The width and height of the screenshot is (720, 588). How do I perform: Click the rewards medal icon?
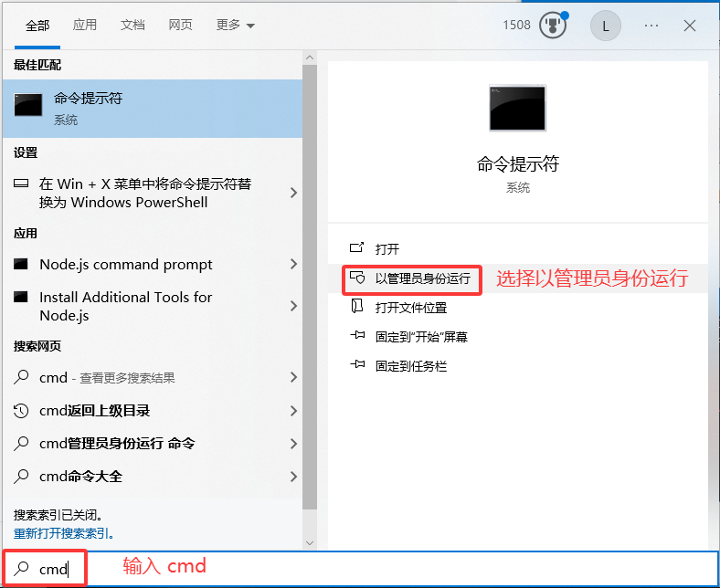pyautogui.click(x=553, y=26)
